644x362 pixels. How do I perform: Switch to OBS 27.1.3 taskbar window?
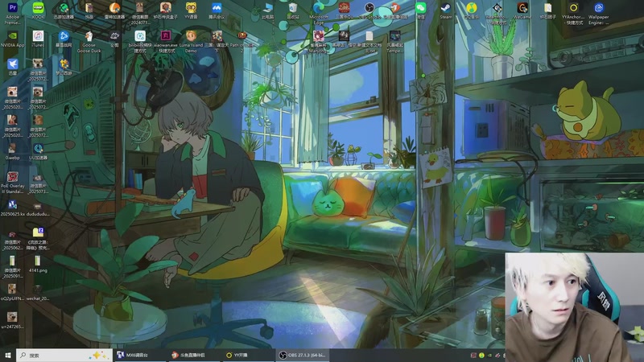pyautogui.click(x=303, y=355)
